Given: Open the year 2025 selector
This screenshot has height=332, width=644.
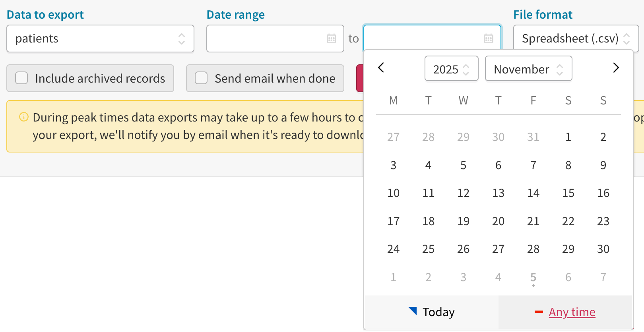Looking at the screenshot, I should click(x=451, y=69).
